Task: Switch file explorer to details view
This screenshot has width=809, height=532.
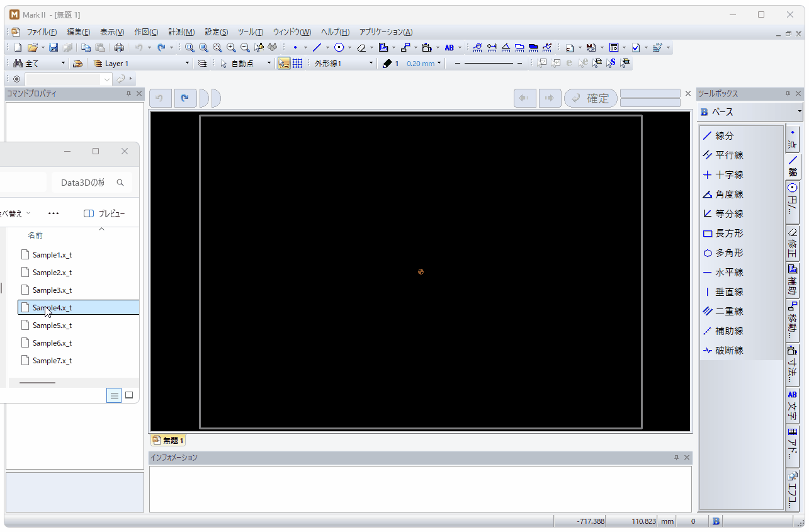Action: (114, 395)
